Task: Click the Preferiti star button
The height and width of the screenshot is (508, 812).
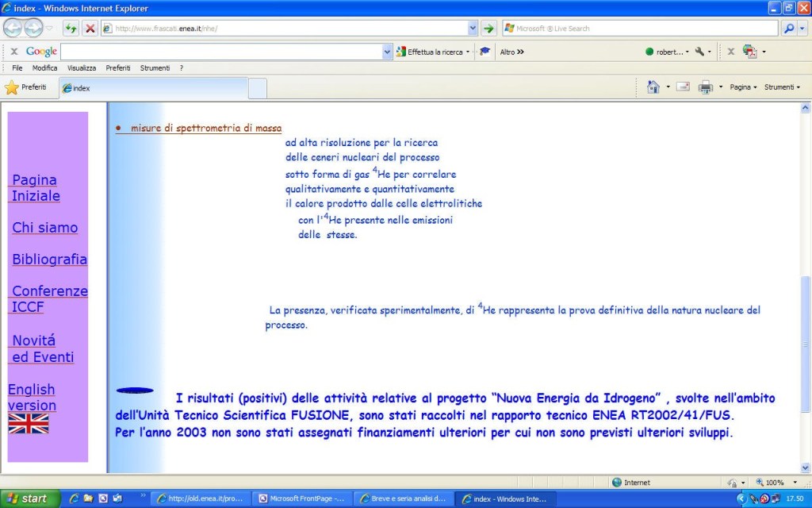Action: [26, 87]
